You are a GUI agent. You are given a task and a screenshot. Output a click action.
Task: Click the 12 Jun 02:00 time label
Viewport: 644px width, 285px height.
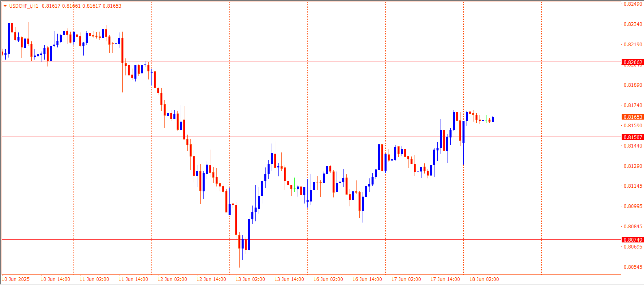tap(172, 279)
